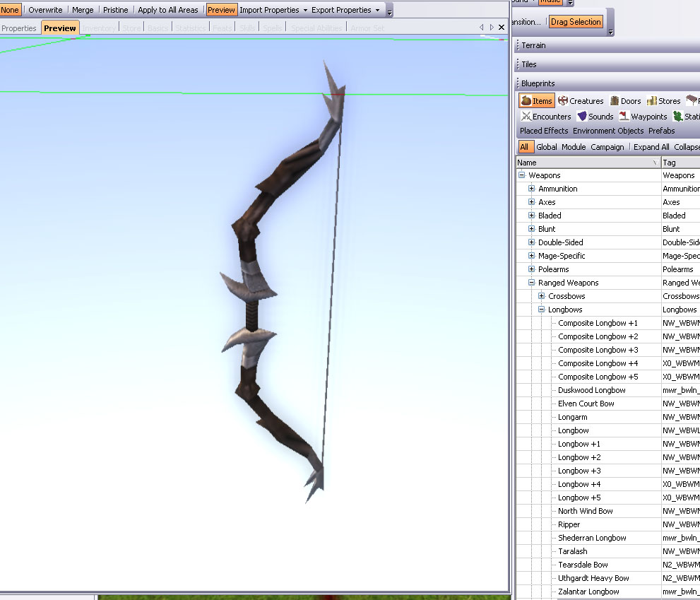Select the Module blueprint filter
The height and width of the screenshot is (600, 700).
574,147
